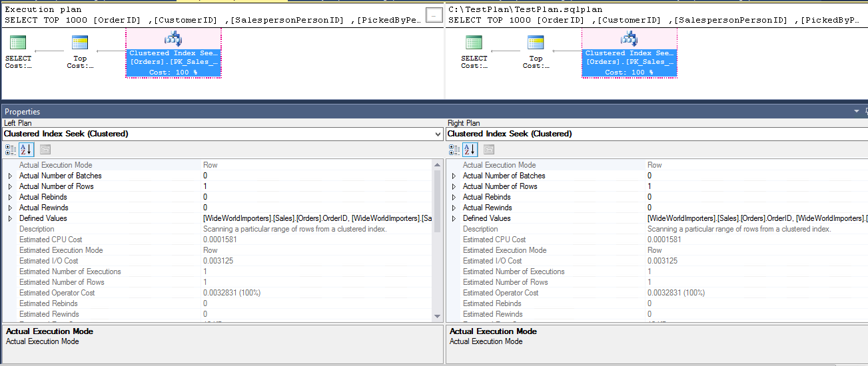Screen dimensions: 868x366
Task: Expand Actual Rewinds in Left Plan
Action: coord(9,208)
